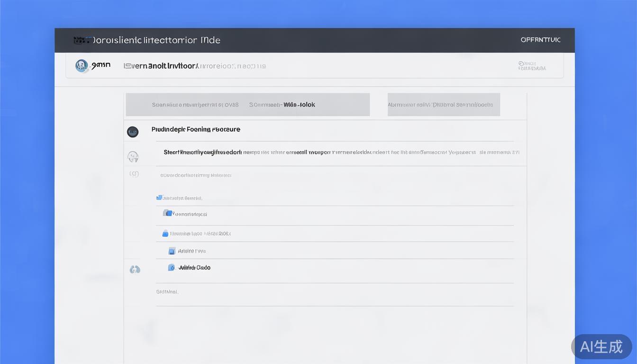This screenshot has height=364, width=637.
Task: Click OPFRNTIUIC in the top right
Action: click(x=540, y=40)
